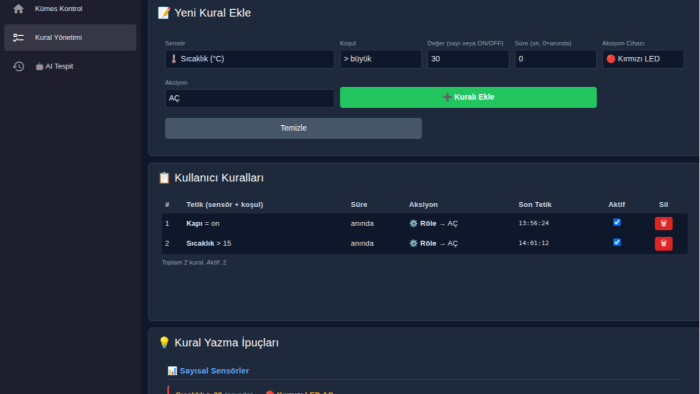Select Kural Yönetimi in sidebar

pyautogui.click(x=70, y=37)
